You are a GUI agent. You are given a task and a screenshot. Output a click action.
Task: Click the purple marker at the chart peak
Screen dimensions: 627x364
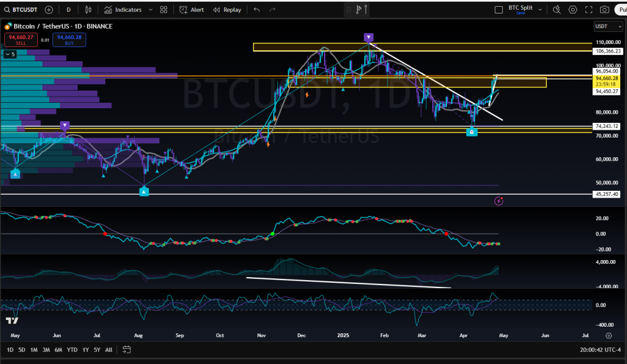[x=369, y=37]
